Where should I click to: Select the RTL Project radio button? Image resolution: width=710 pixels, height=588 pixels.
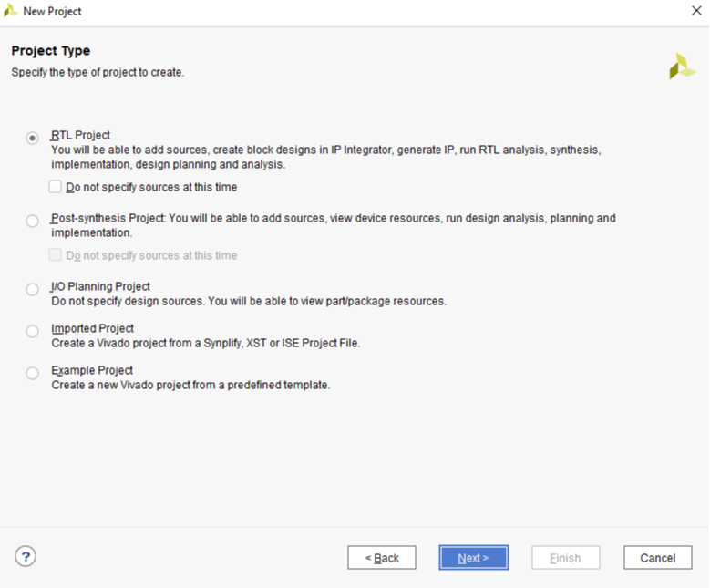(x=33, y=138)
